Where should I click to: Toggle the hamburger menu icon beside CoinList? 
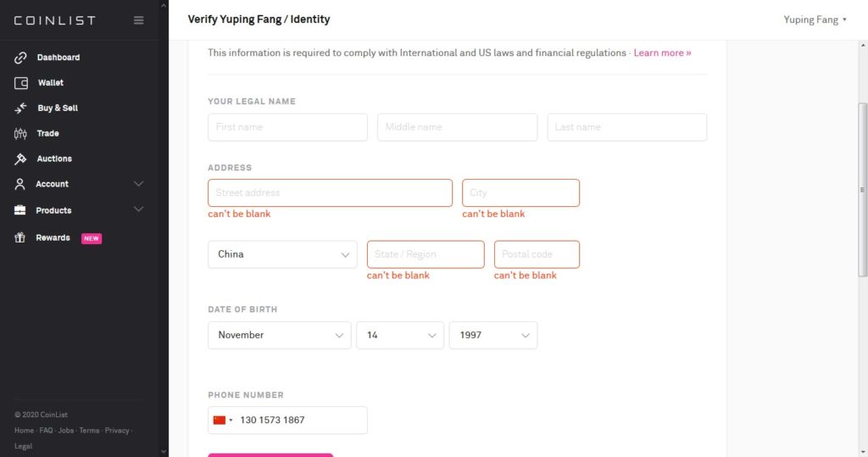[139, 20]
